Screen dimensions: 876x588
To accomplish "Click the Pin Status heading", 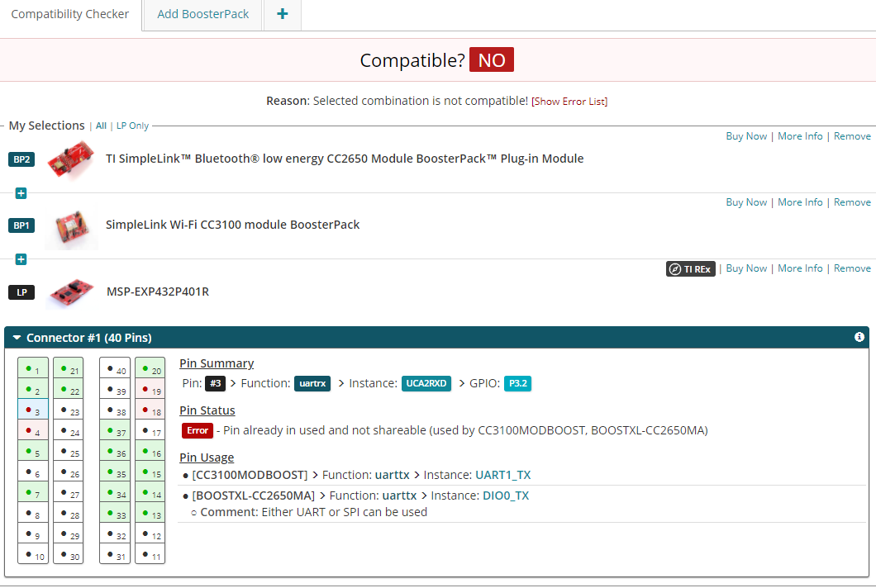I will [207, 410].
